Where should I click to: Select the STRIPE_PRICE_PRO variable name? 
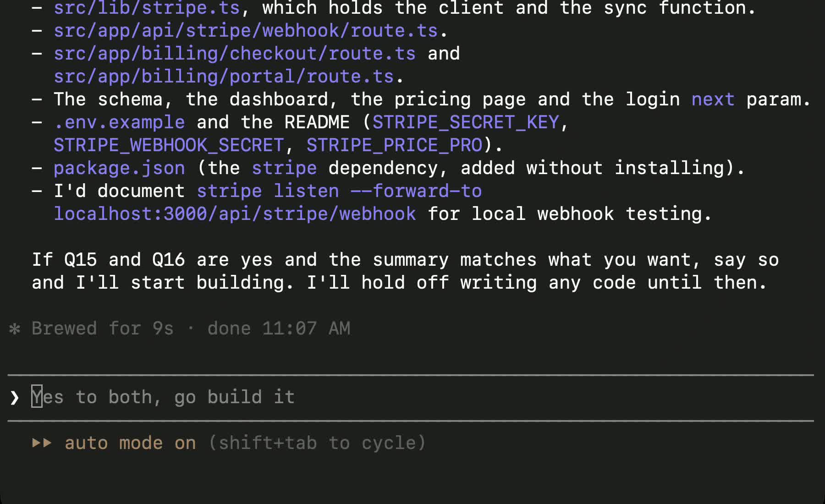pos(394,145)
